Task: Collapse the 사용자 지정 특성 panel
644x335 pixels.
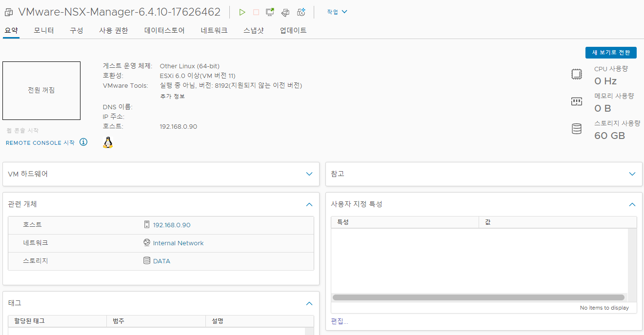Action: coord(632,204)
